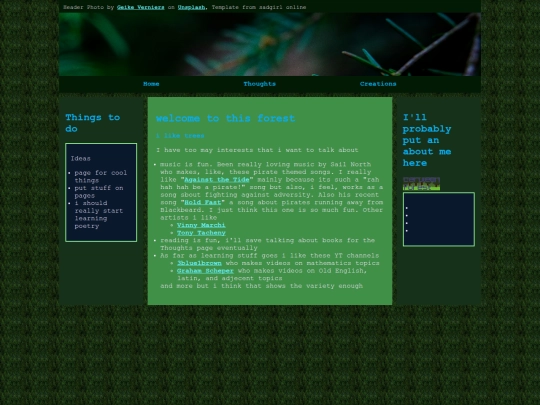
Task: Click the "i should really start learning poetry" item
Action: pyautogui.click(x=98, y=215)
